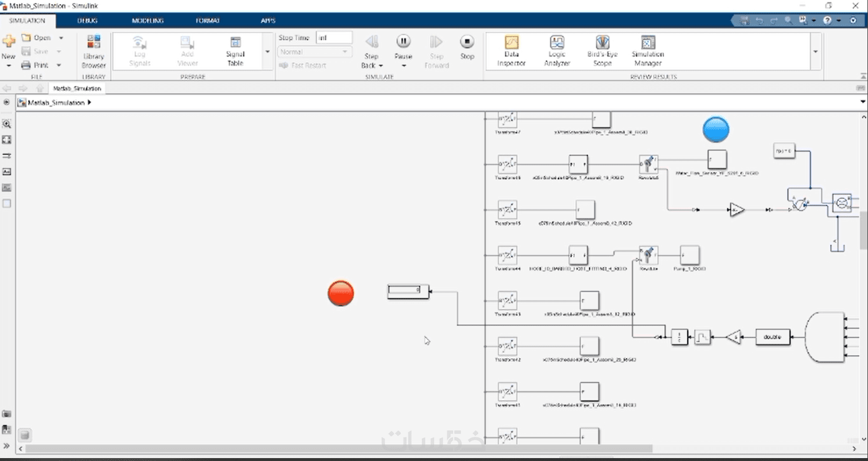Open the Format tab
Image resolution: width=868 pixels, height=461 pixels.
208,20
